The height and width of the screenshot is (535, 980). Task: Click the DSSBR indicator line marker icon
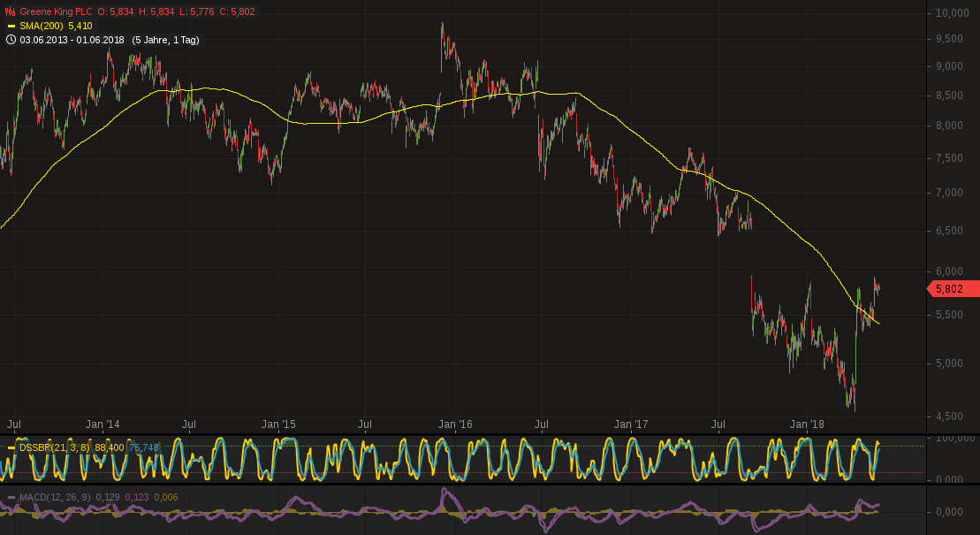click(x=10, y=449)
